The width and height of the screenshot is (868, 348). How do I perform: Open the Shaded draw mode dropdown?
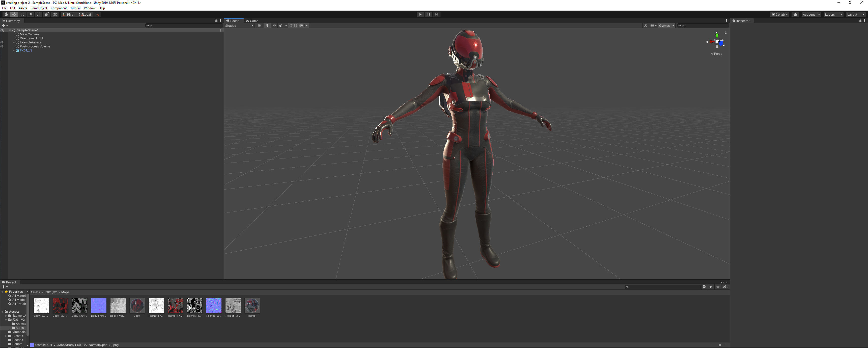pyautogui.click(x=240, y=26)
